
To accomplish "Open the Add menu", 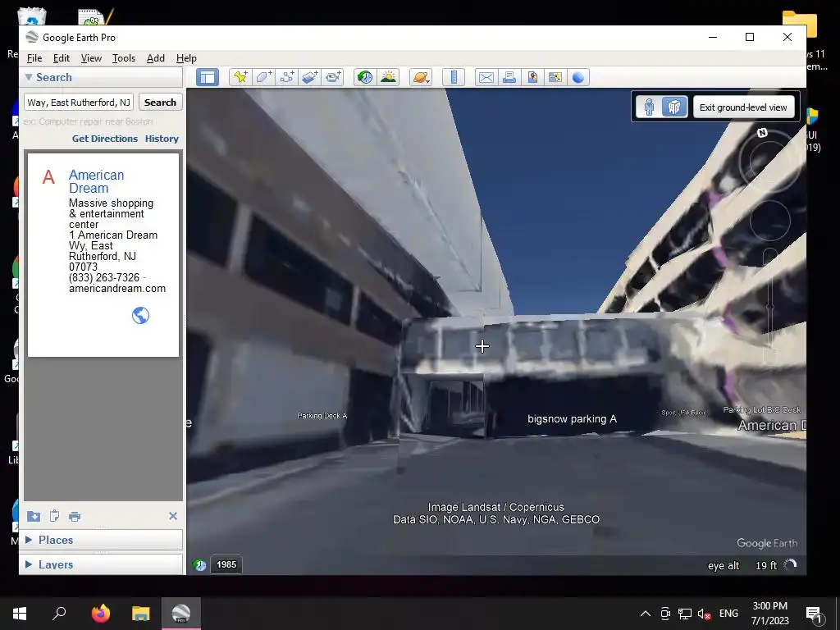I will 156,58.
